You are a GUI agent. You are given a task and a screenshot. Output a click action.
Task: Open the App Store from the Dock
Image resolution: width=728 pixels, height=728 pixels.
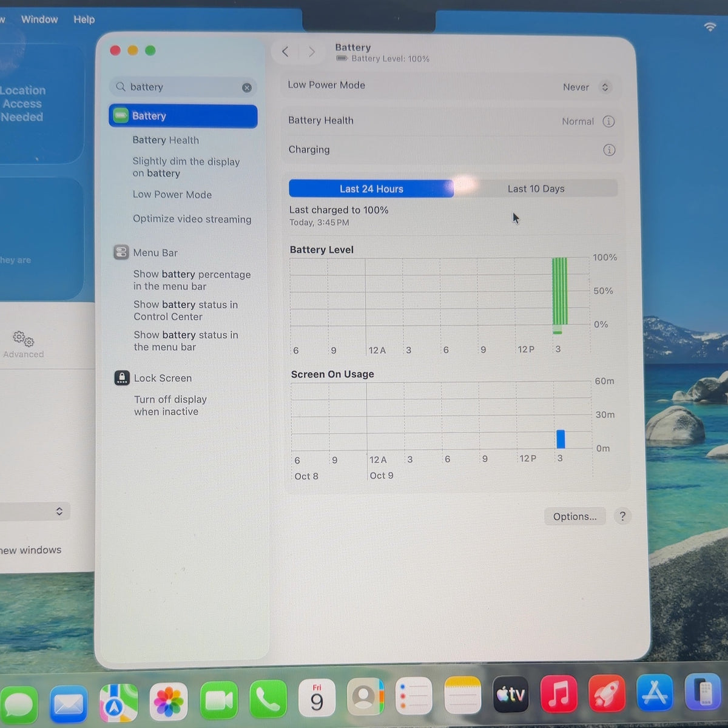pyautogui.click(x=655, y=692)
